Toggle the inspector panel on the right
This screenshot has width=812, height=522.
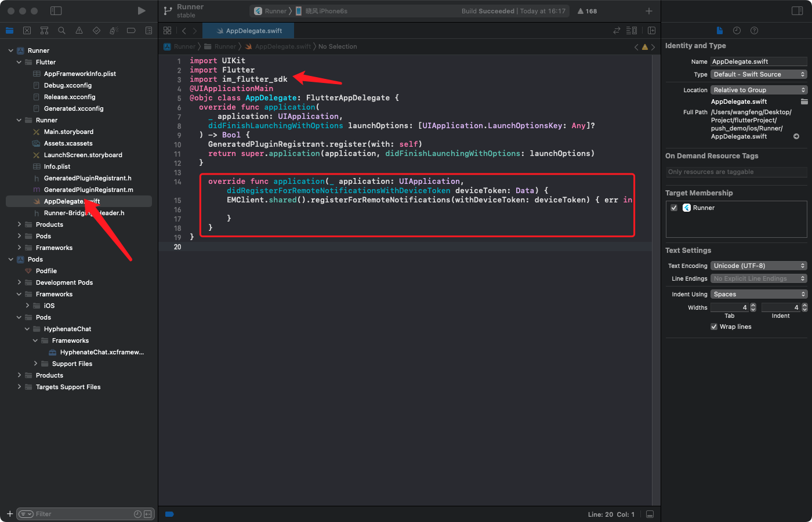[x=797, y=11]
